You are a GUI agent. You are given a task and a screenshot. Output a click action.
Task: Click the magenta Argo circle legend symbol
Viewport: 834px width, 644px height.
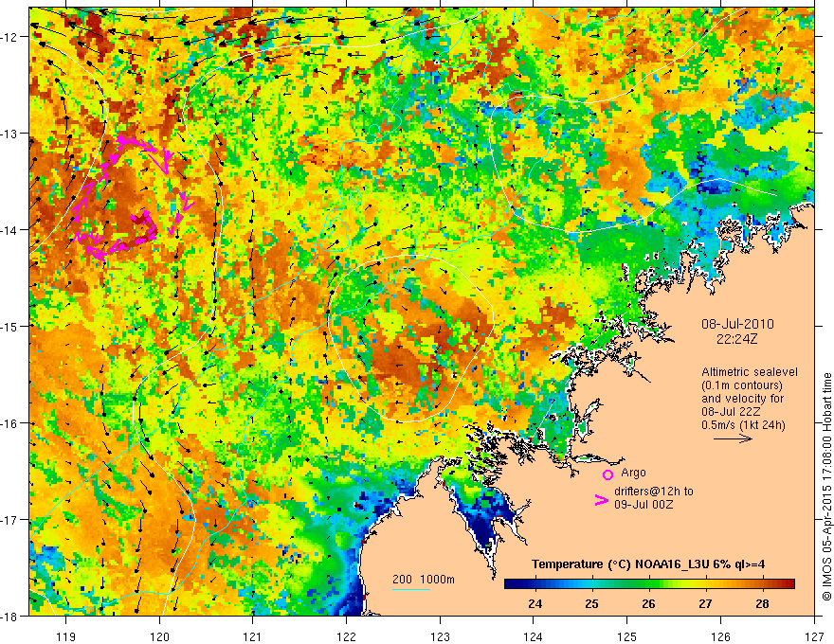click(x=607, y=474)
